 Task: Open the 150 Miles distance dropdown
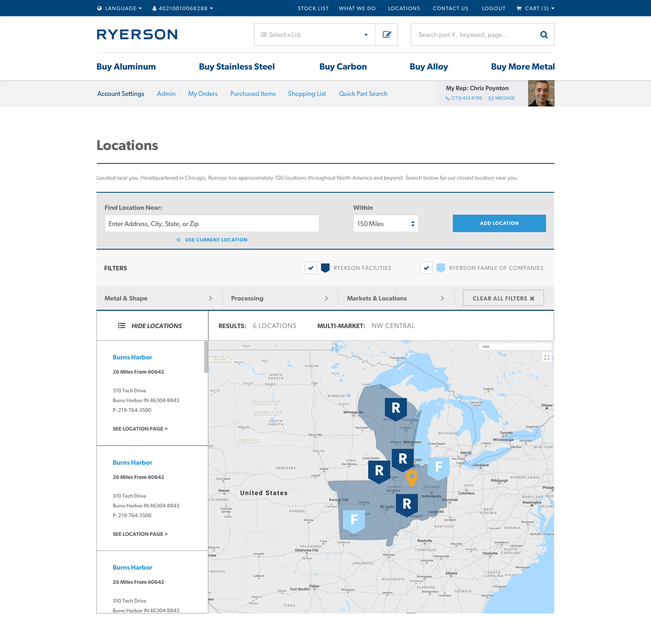386,224
